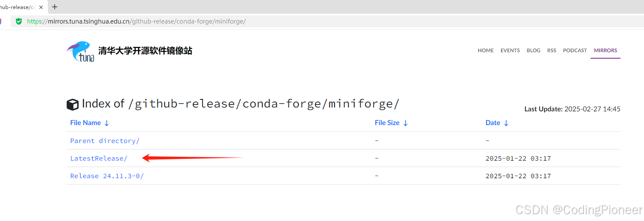
Task: Sort by Date arrow
Action: [506, 123]
